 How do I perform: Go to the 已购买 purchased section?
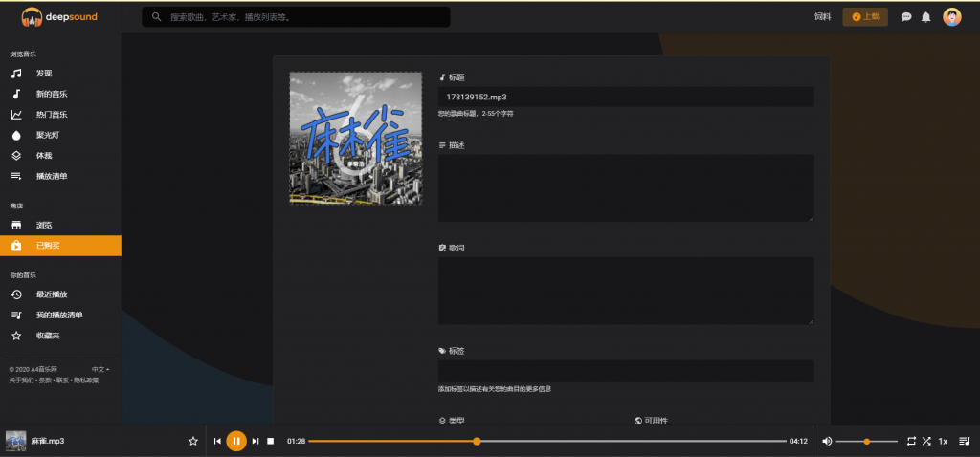(x=60, y=246)
